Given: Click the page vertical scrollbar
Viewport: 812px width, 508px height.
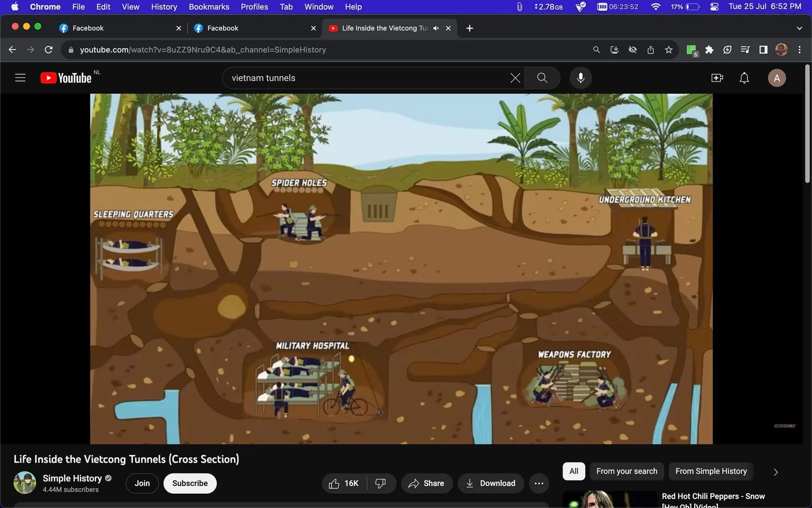Looking at the screenshot, I should click(807, 124).
